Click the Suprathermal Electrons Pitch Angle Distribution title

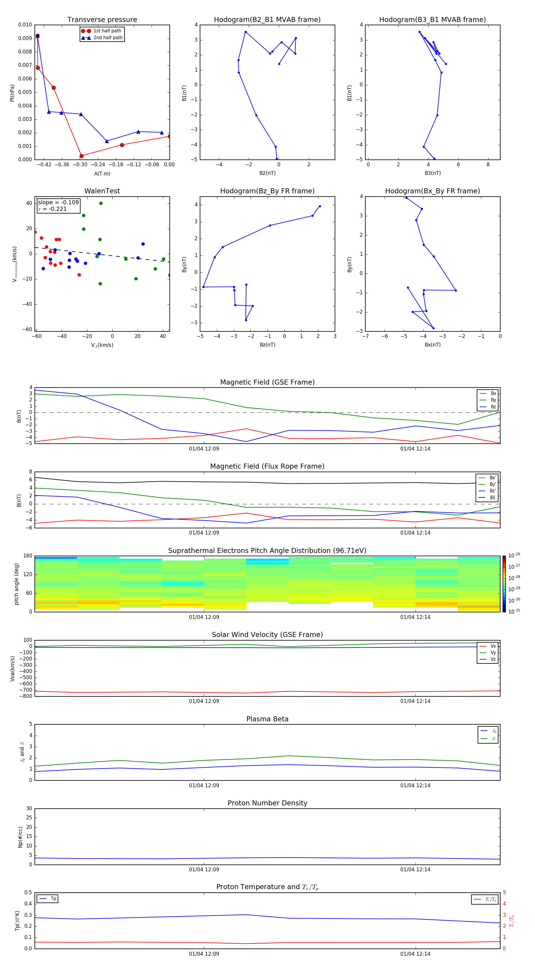click(267, 551)
